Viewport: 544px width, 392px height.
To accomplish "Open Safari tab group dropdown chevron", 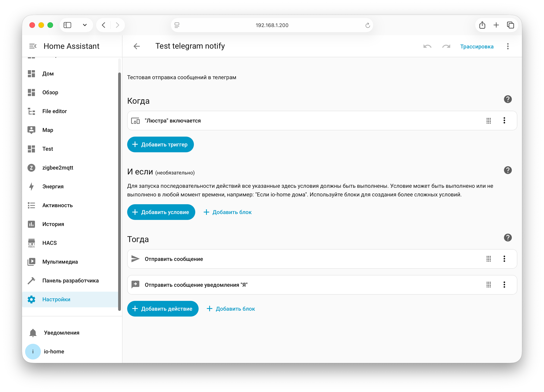I will click(x=85, y=25).
